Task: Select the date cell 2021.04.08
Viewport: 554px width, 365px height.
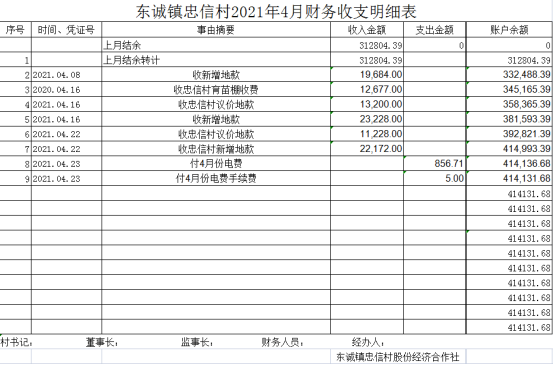Action: point(66,75)
